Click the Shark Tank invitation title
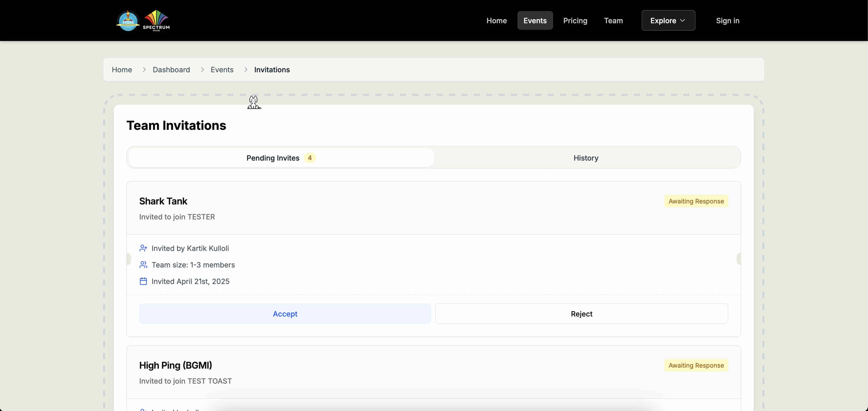Image resolution: width=868 pixels, height=411 pixels. click(163, 201)
